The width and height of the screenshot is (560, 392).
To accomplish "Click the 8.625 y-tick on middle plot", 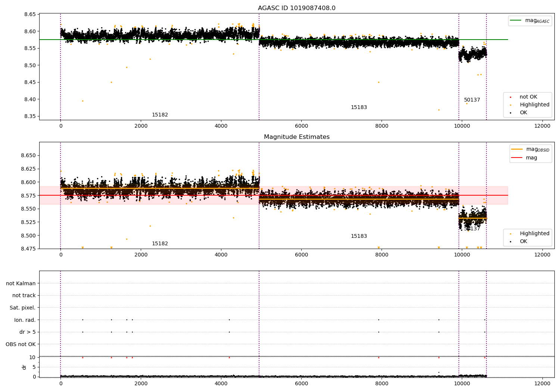I will point(28,169).
